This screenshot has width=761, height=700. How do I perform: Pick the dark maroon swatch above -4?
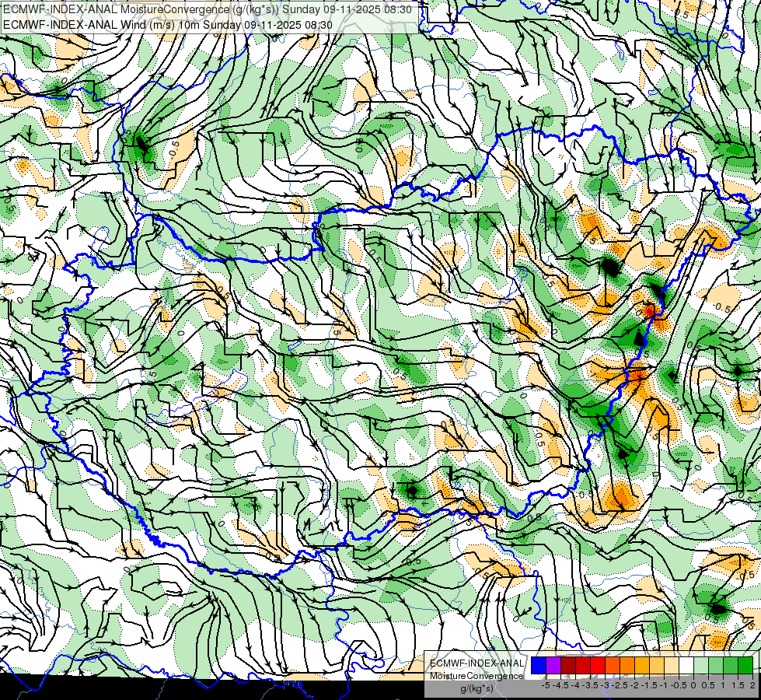pos(568,665)
